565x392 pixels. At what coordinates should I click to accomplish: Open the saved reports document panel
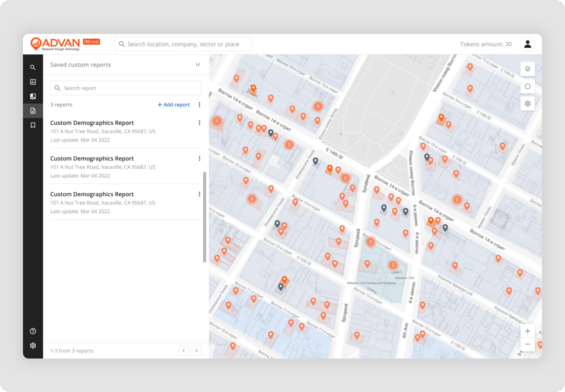pyautogui.click(x=33, y=111)
